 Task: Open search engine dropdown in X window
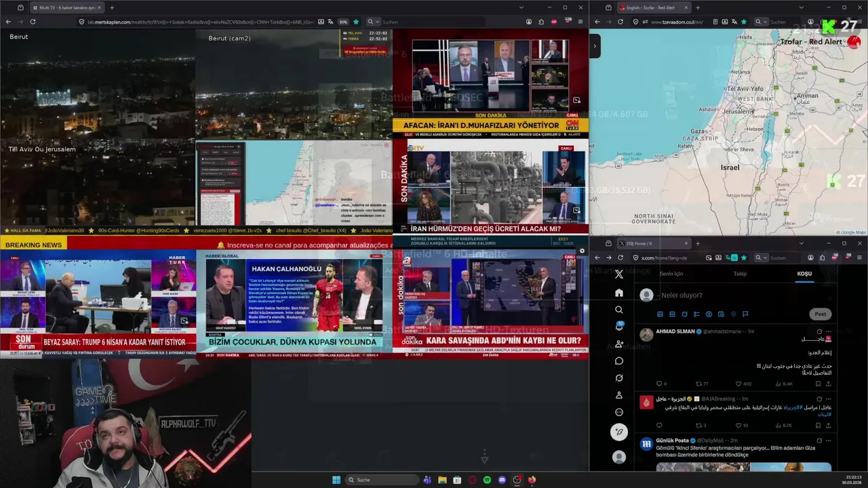click(761, 258)
